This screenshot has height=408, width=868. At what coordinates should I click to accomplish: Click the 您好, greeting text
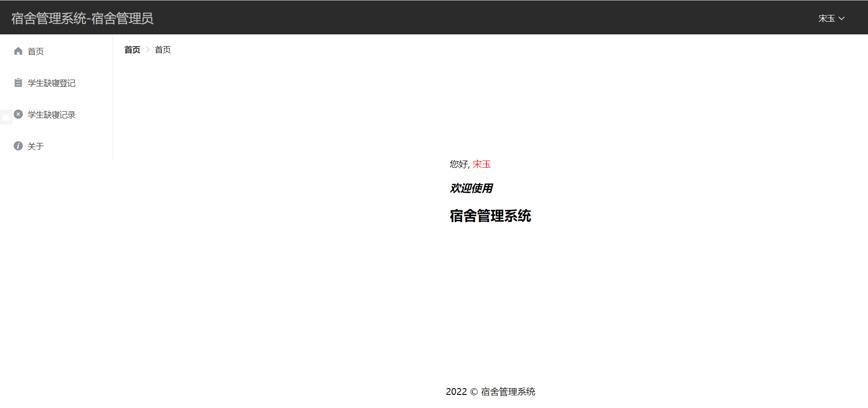coord(460,164)
